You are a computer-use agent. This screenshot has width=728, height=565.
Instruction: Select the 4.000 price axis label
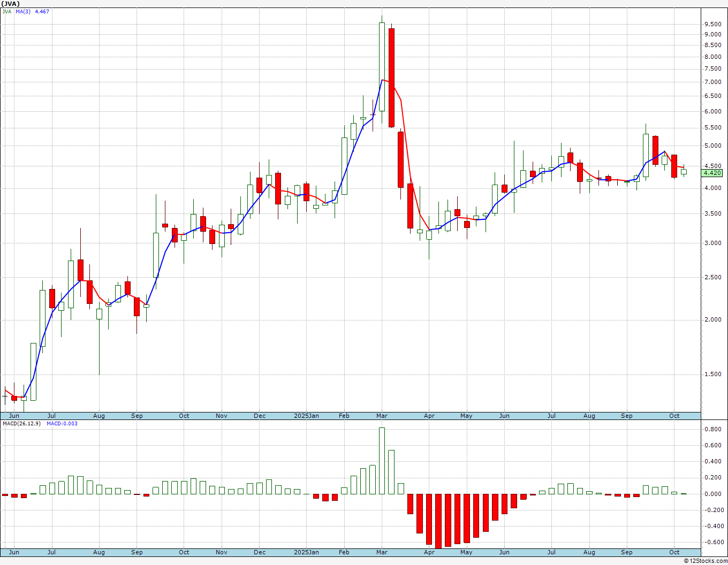click(x=712, y=188)
